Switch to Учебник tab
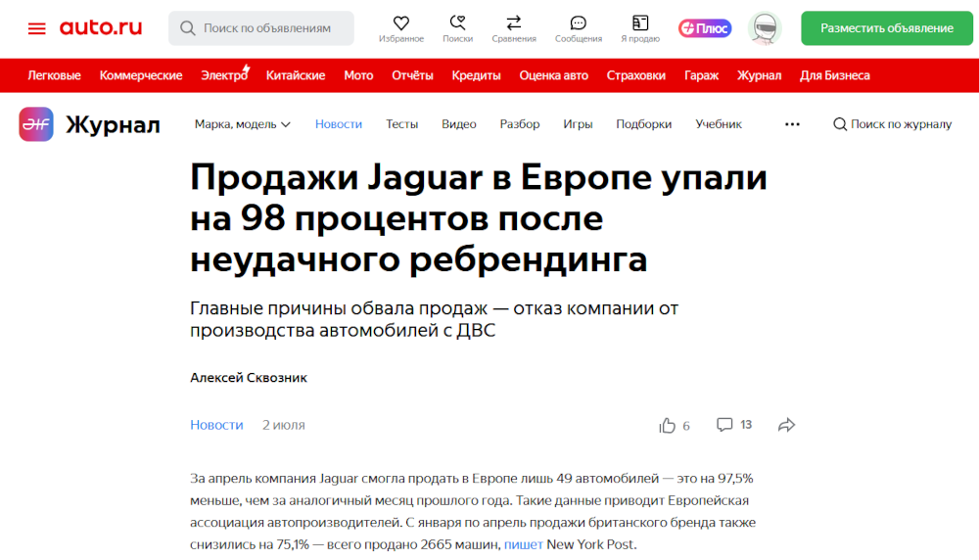Viewport: 979px width, 560px height. pyautogui.click(x=719, y=124)
